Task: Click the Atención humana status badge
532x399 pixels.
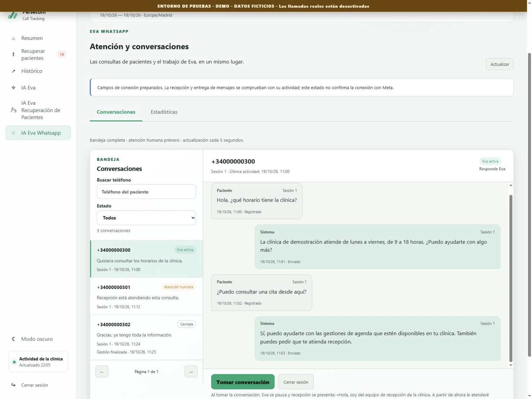Action: click(178, 287)
